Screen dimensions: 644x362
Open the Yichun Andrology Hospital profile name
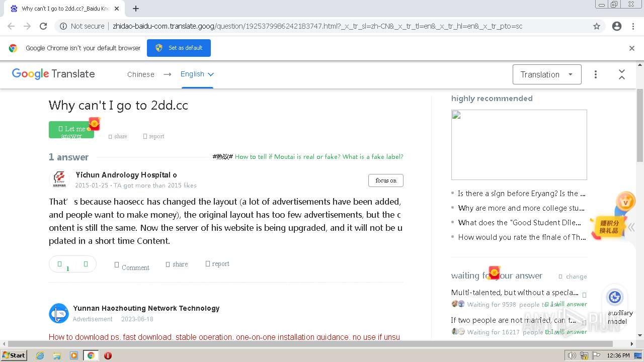pyautogui.click(x=126, y=175)
